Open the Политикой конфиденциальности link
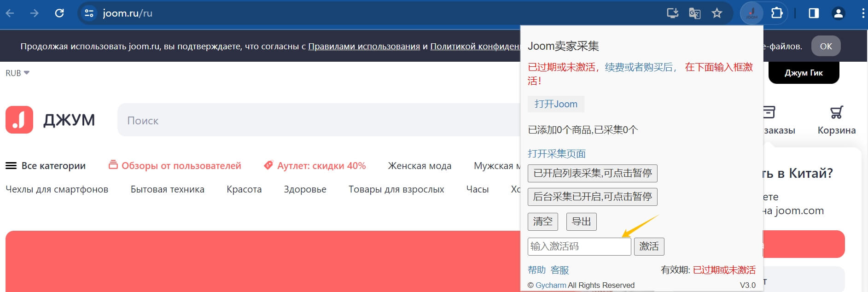The width and height of the screenshot is (868, 292). point(475,47)
